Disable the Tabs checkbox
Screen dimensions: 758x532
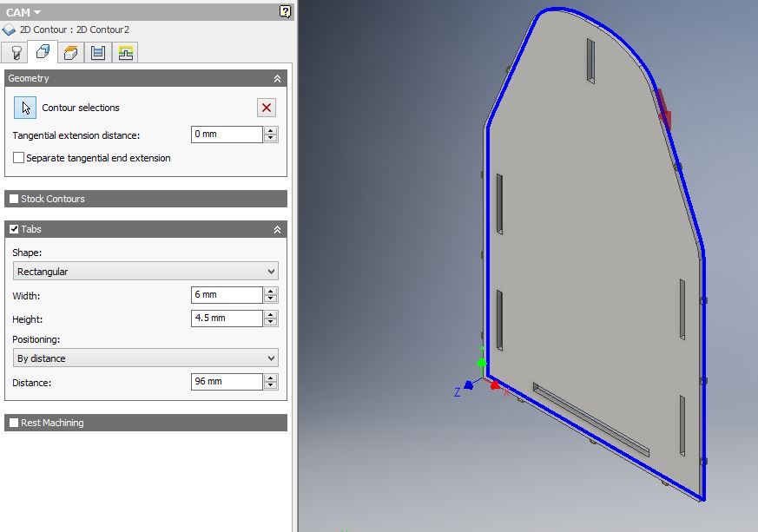[x=14, y=229]
